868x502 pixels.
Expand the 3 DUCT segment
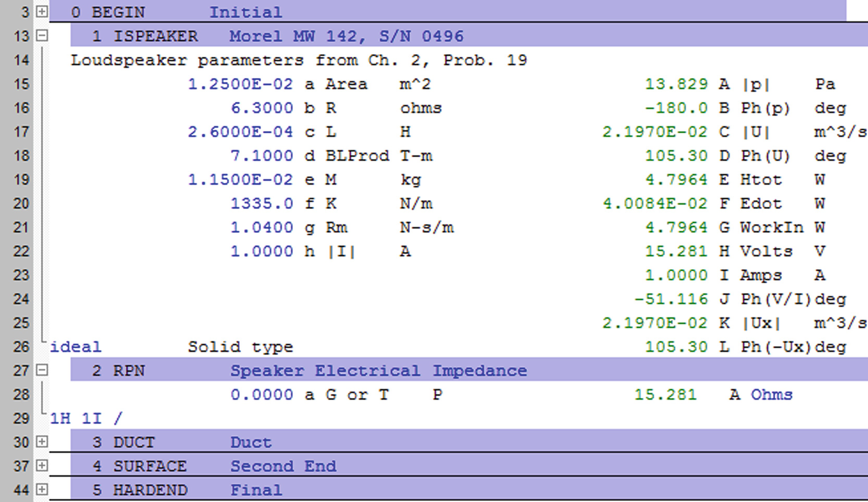[42, 442]
